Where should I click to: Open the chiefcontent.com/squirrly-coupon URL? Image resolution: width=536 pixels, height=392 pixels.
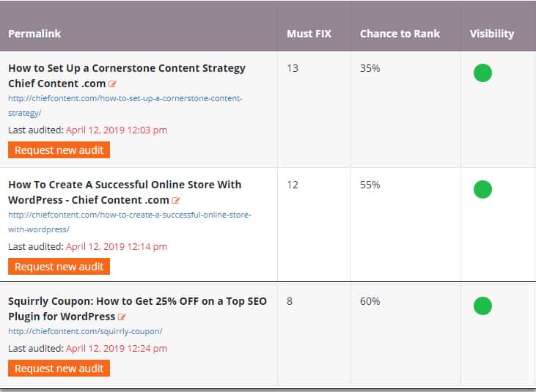pos(85,331)
